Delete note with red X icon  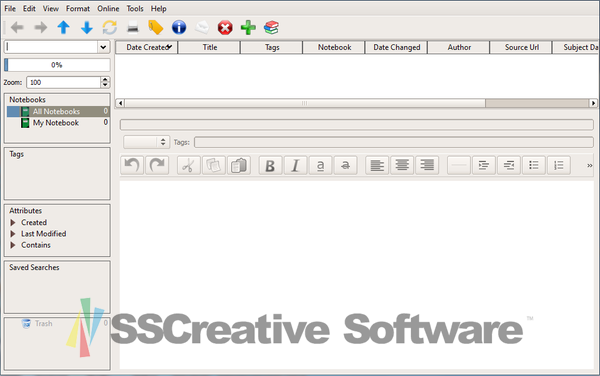[225, 28]
